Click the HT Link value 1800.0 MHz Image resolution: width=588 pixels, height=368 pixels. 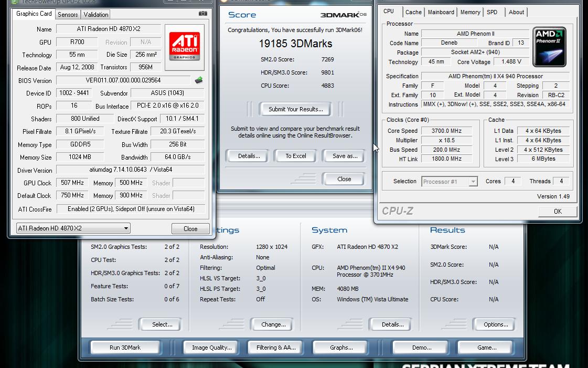tap(446, 159)
